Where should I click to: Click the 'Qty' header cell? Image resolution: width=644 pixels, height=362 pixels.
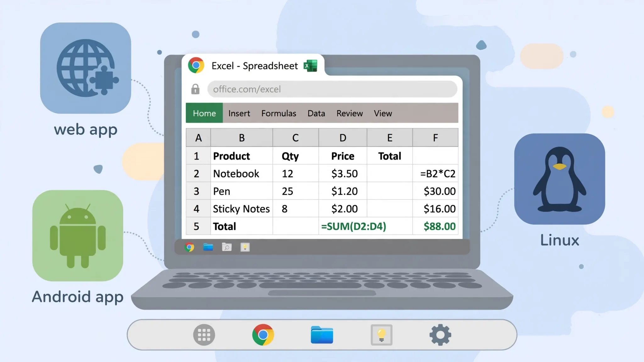[296, 156]
